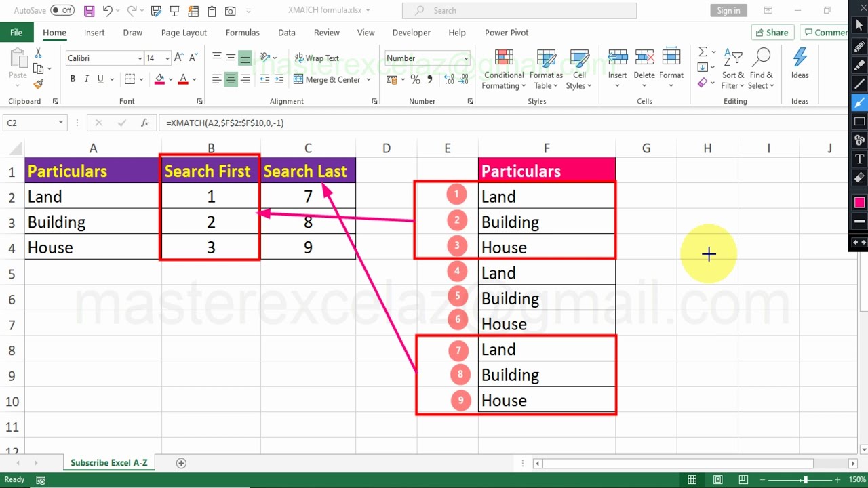Select the pencil tool in annotation toolbar
Screen dimensions: 868x488
click(x=859, y=47)
